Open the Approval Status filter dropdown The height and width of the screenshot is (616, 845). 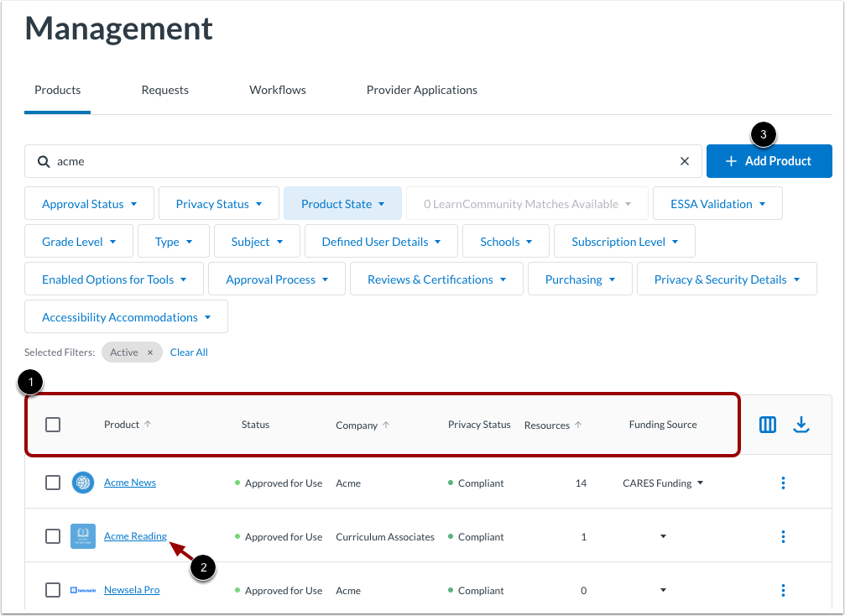pyautogui.click(x=88, y=203)
